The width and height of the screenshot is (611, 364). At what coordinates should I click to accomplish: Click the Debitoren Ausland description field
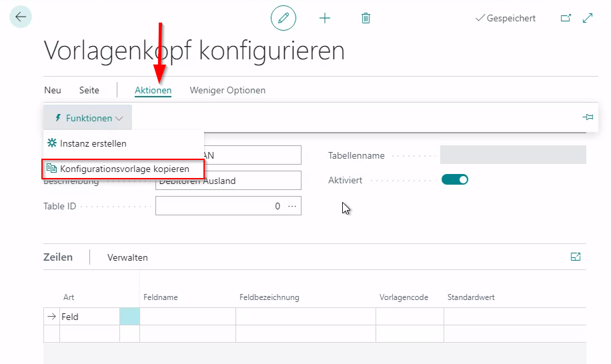228,181
